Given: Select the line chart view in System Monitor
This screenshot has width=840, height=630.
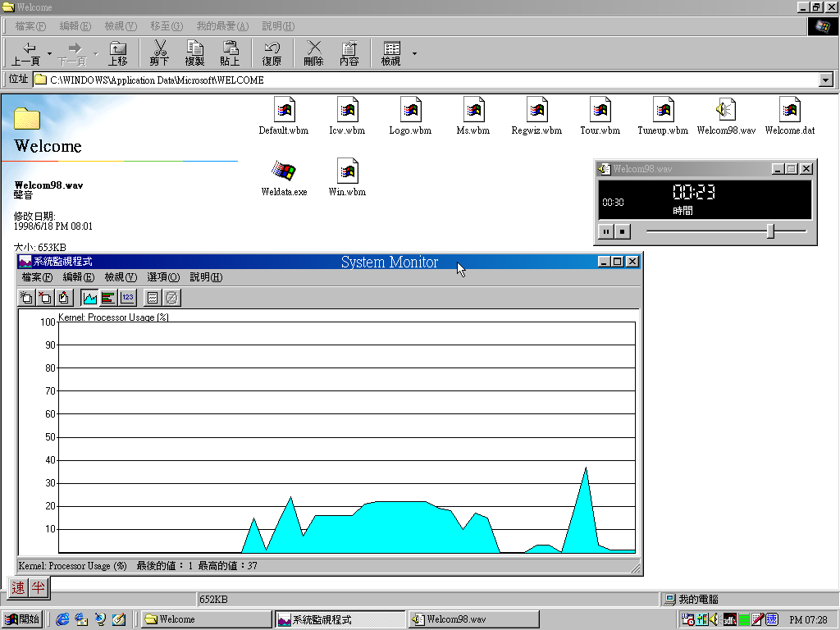Looking at the screenshot, I should click(x=89, y=297).
